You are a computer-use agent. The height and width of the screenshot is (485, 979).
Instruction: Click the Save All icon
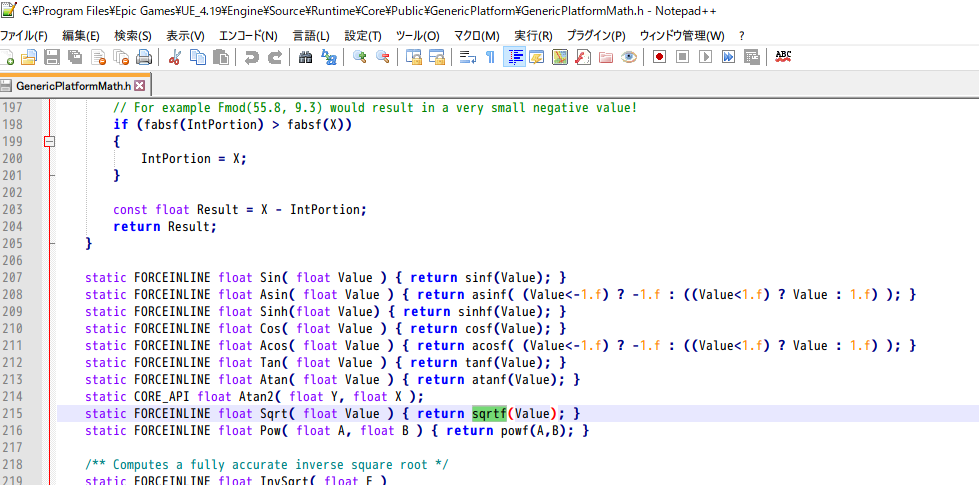click(x=75, y=57)
